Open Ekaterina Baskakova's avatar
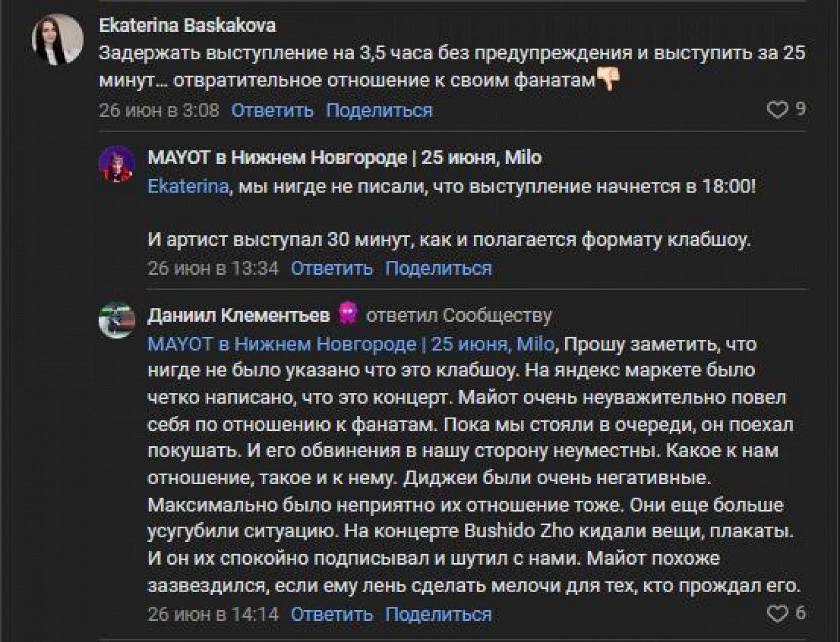This screenshot has width=840, height=642. pyautogui.click(x=58, y=40)
